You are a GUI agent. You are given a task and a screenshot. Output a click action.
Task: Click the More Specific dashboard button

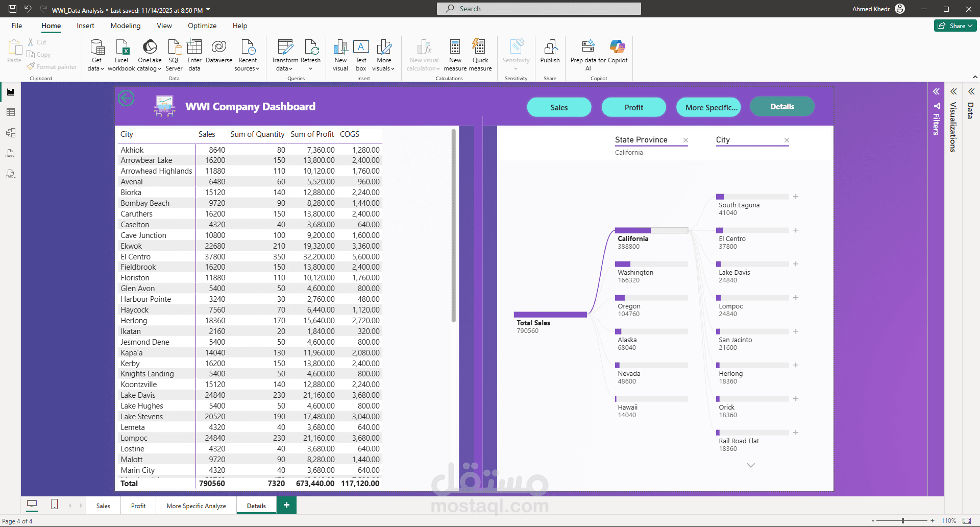(x=708, y=107)
